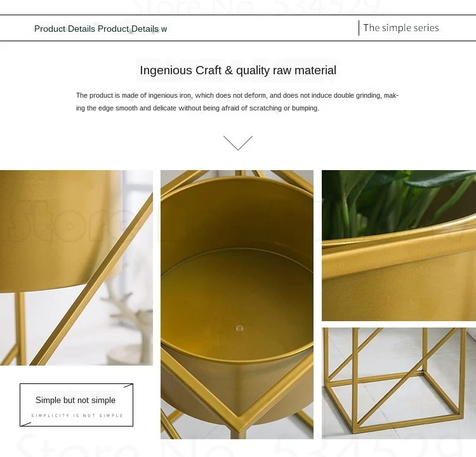Click the 'Simple but not simple' box
This screenshot has height=457, width=476.
[x=77, y=405]
